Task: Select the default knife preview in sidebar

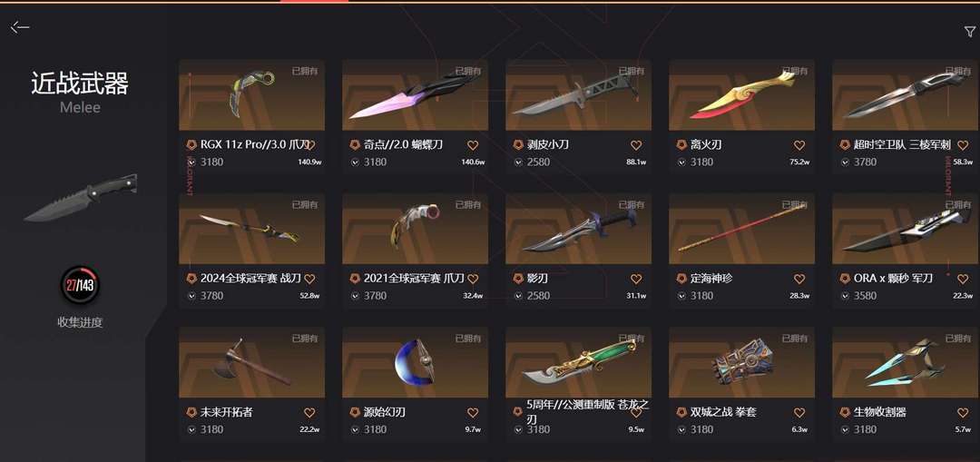Action: tap(82, 198)
